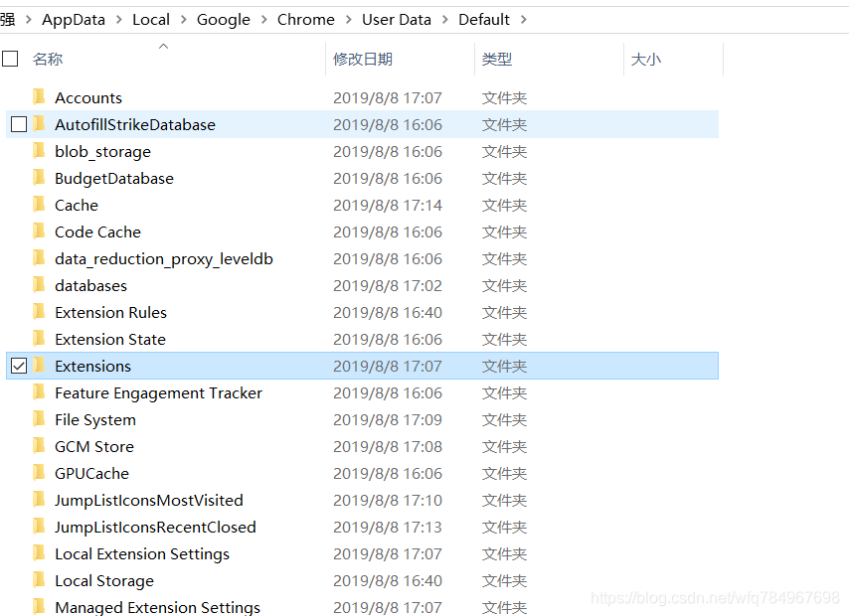849x616 pixels.
Task: Click Default in the address bar
Action: coord(484,20)
